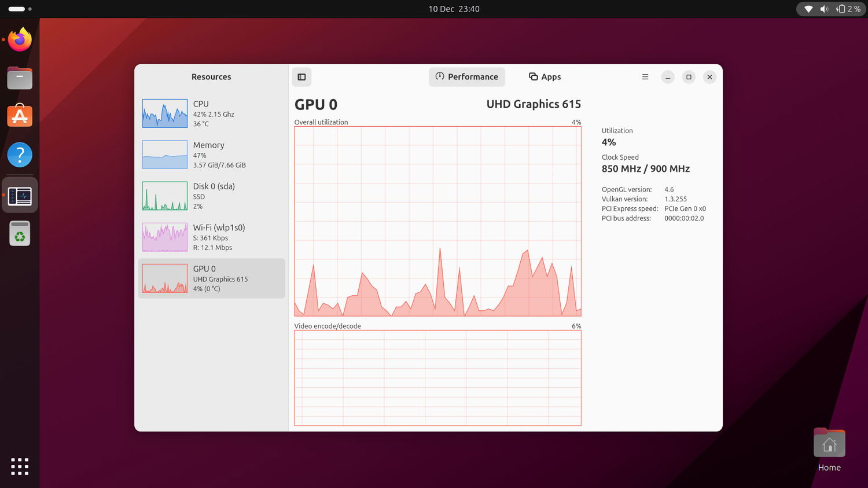This screenshot has width=868, height=488.
Task: Click the Resources system monitor dock icon
Action: click(x=20, y=196)
